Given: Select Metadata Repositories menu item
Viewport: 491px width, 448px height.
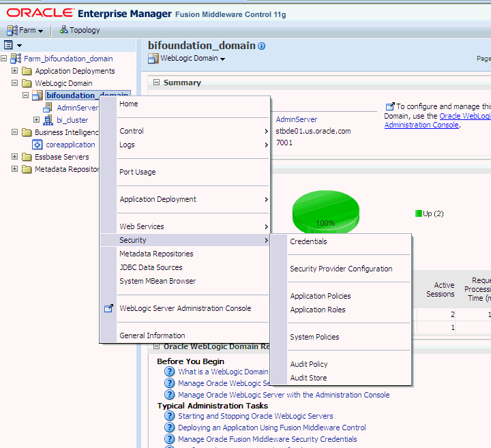Looking at the screenshot, I should (185, 254).
